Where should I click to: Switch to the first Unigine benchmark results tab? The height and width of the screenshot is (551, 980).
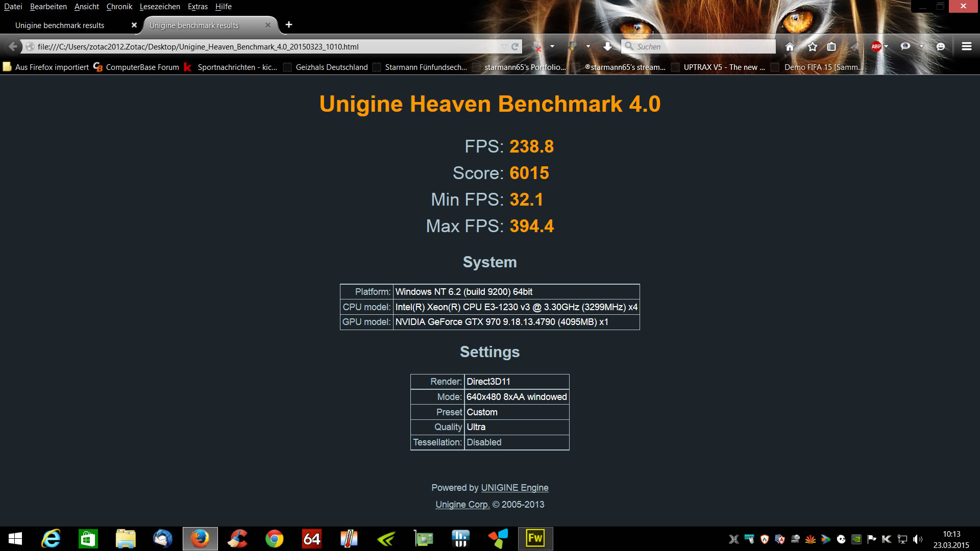tap(60, 26)
